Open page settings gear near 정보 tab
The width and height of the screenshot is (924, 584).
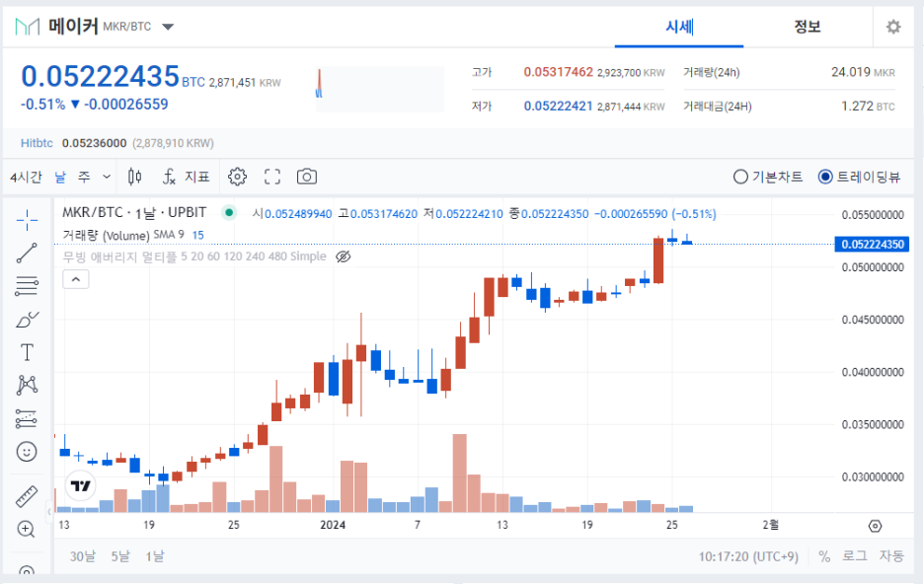(x=893, y=27)
